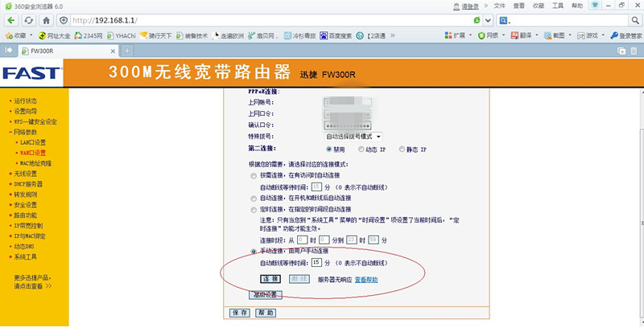Open the 游戏 games tool
The image size is (644, 328).
point(588,35)
